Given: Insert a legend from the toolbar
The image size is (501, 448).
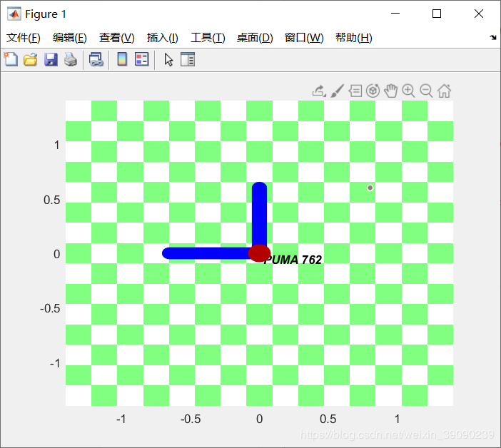Looking at the screenshot, I should [x=141, y=59].
